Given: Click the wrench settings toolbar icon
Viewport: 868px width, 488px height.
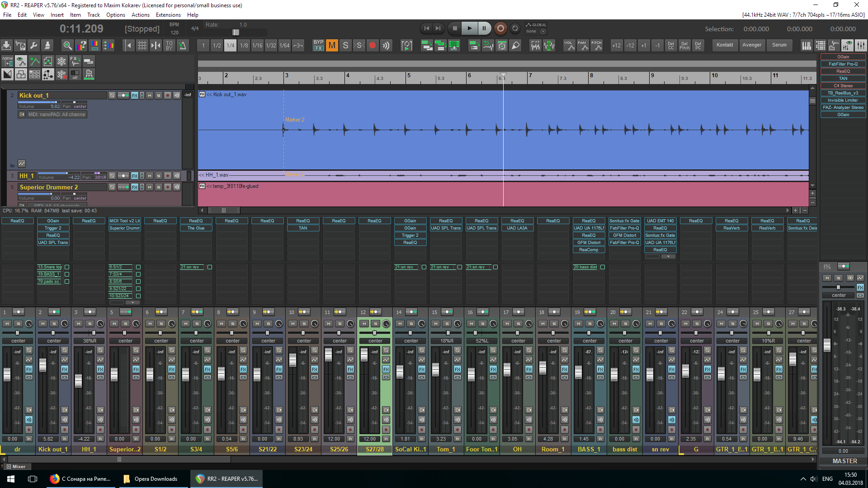Looking at the screenshot, I should click(x=34, y=46).
